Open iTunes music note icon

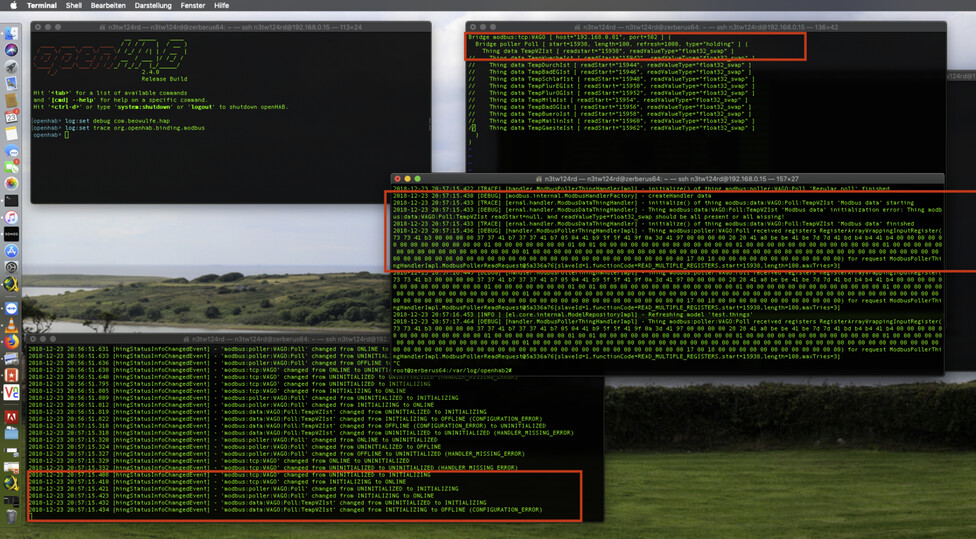point(11,217)
